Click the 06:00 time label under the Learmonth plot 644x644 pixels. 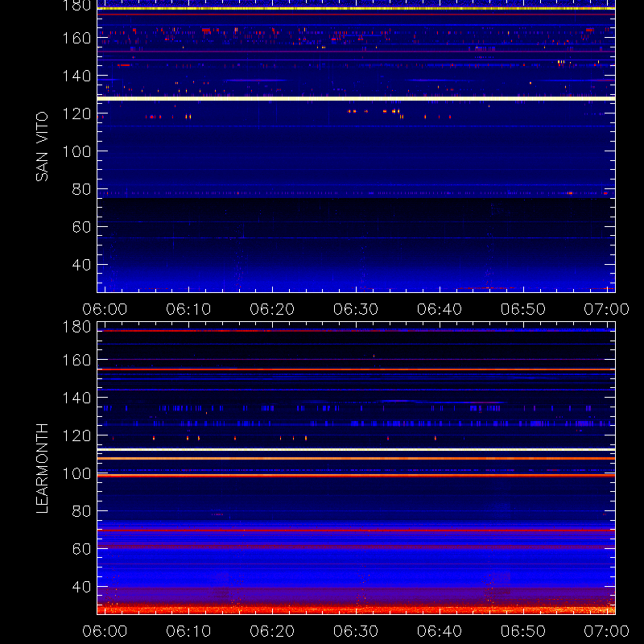[105, 631]
